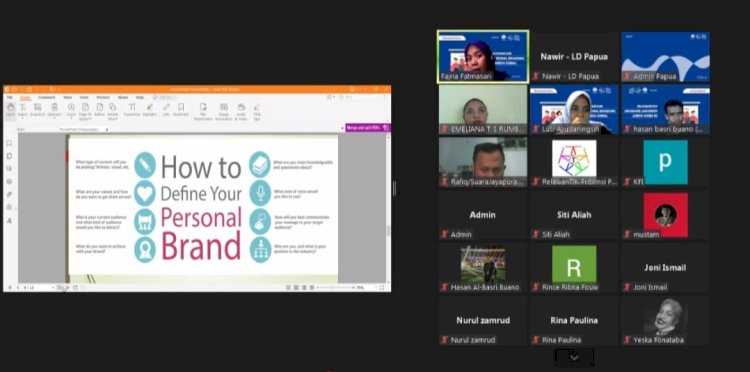Switch to single page view mode
The image size is (750, 372).
click(x=288, y=287)
